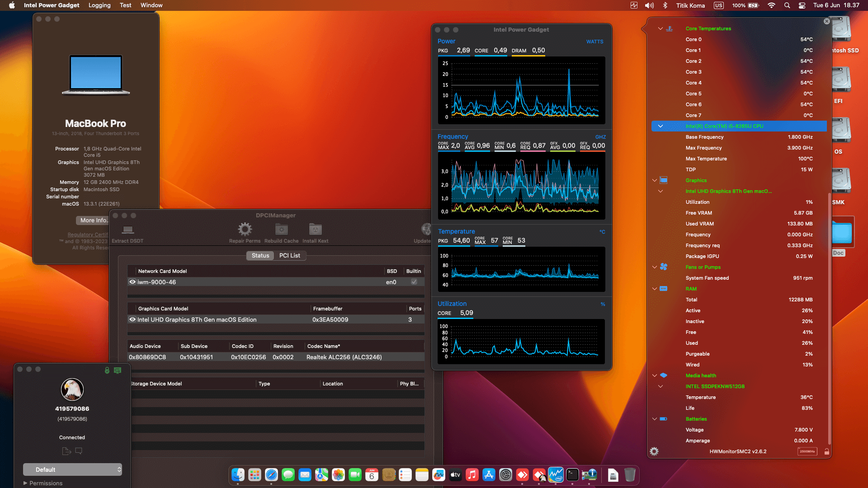
Task: Click Spotlight search icon in menu bar
Action: coord(787,5)
